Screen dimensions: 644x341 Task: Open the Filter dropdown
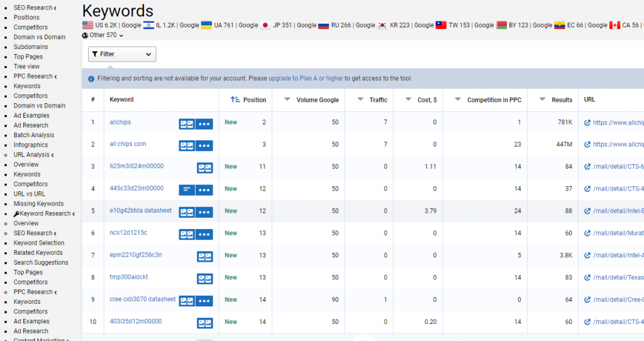tap(122, 54)
